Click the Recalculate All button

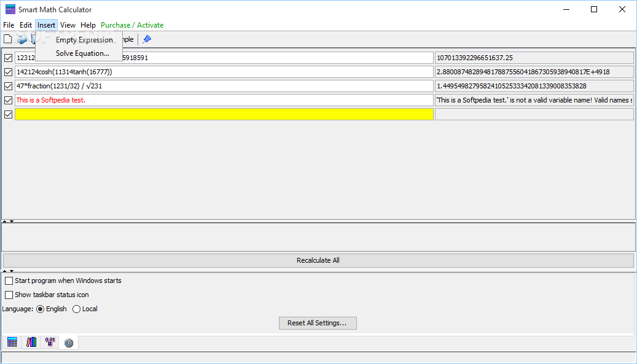(318, 260)
